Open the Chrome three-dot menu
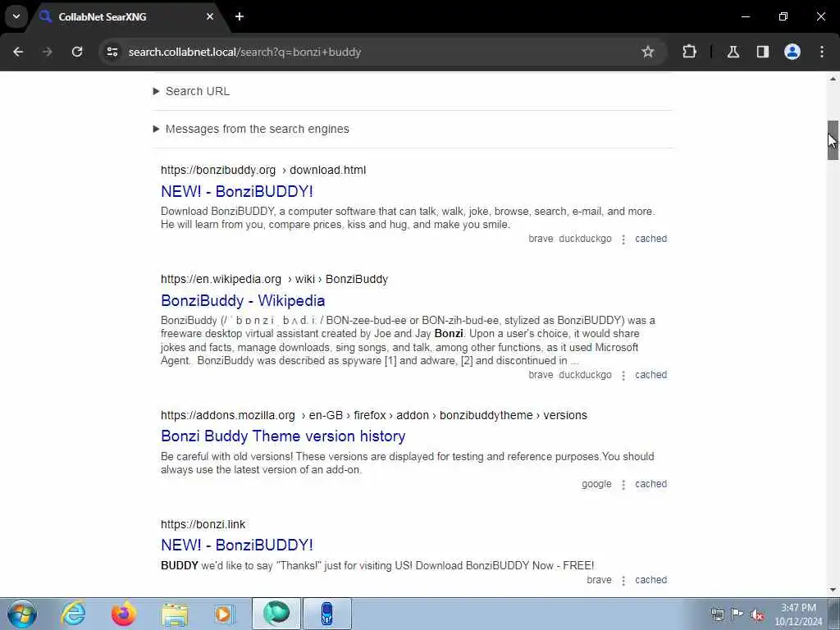The height and width of the screenshot is (630, 840). pyautogui.click(x=822, y=52)
